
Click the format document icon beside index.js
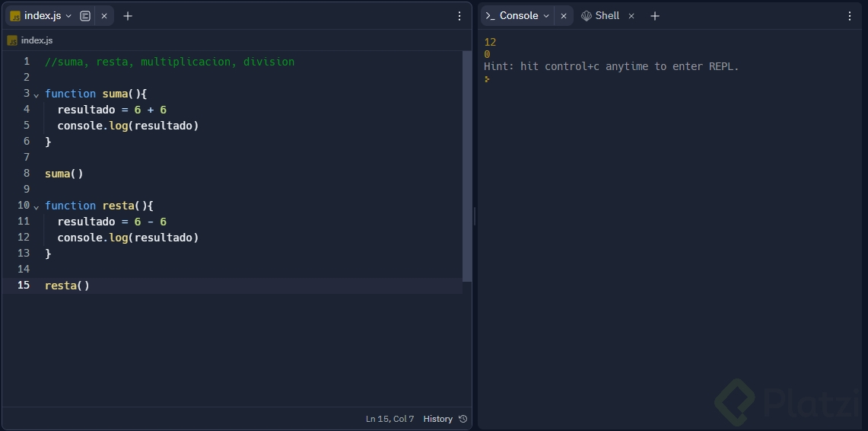click(x=85, y=16)
